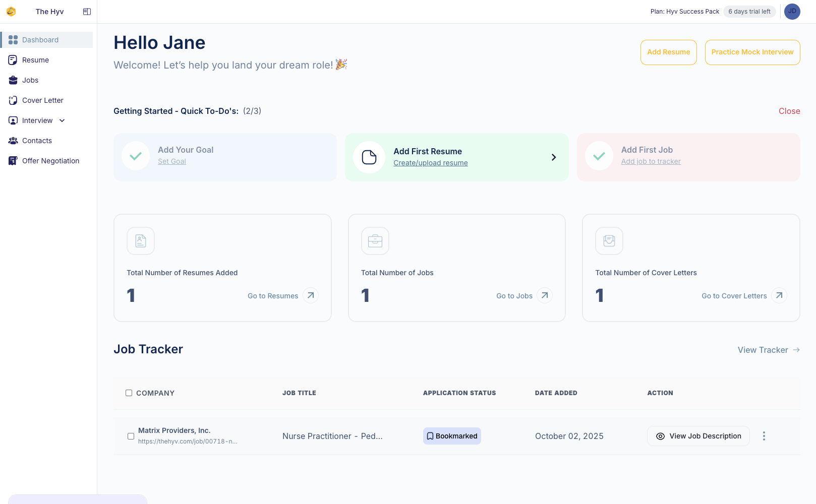The width and height of the screenshot is (816, 504).
Task: Click the arrow icon beside Go to Jobs
Action: pyautogui.click(x=545, y=295)
